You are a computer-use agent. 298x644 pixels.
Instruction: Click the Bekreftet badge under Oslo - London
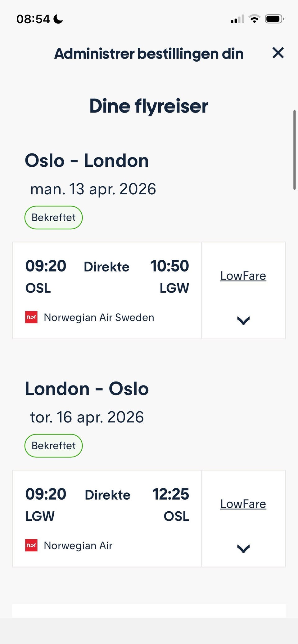tap(53, 218)
